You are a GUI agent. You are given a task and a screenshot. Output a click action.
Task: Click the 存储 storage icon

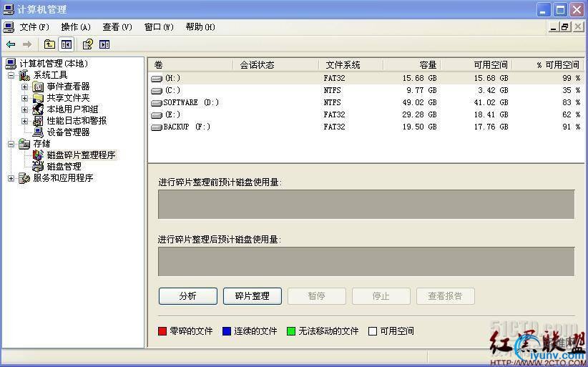pos(24,144)
